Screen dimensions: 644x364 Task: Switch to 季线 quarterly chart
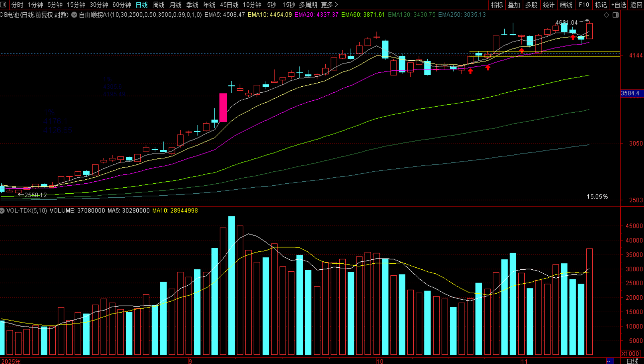pyautogui.click(x=192, y=5)
